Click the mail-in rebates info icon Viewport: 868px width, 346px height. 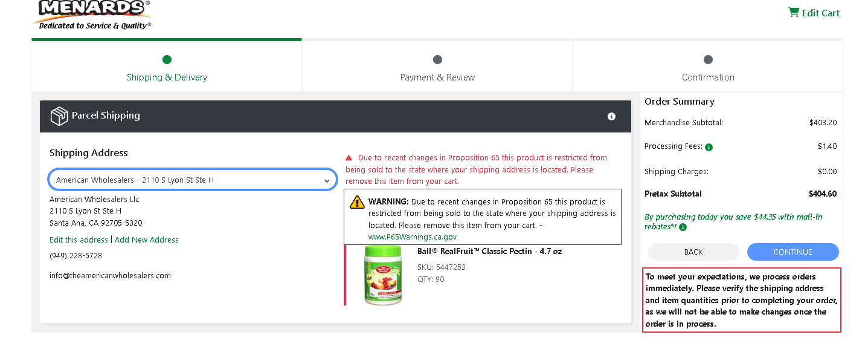click(x=683, y=227)
